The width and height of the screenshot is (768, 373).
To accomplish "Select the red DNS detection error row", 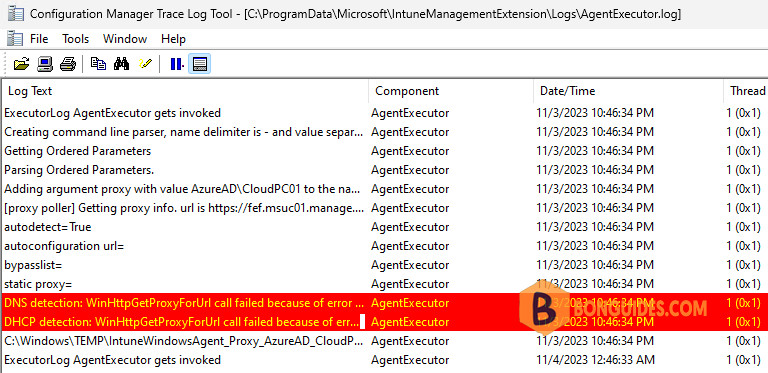I will click(x=384, y=303).
